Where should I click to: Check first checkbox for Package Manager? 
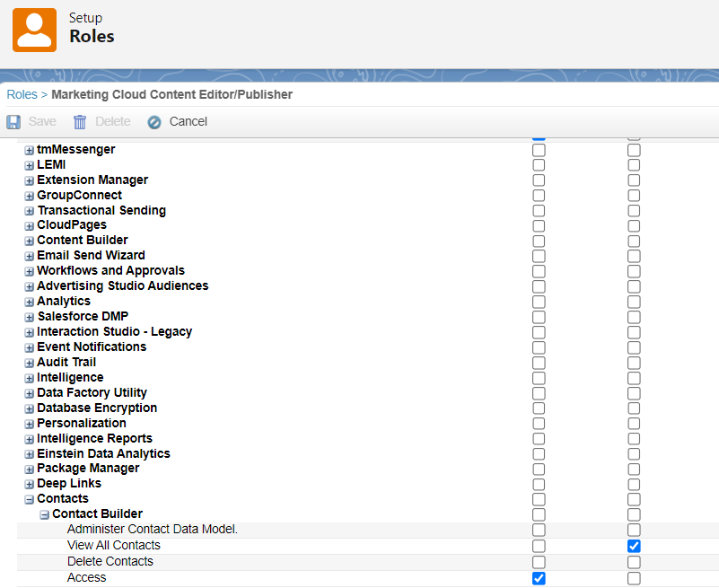pyautogui.click(x=539, y=470)
